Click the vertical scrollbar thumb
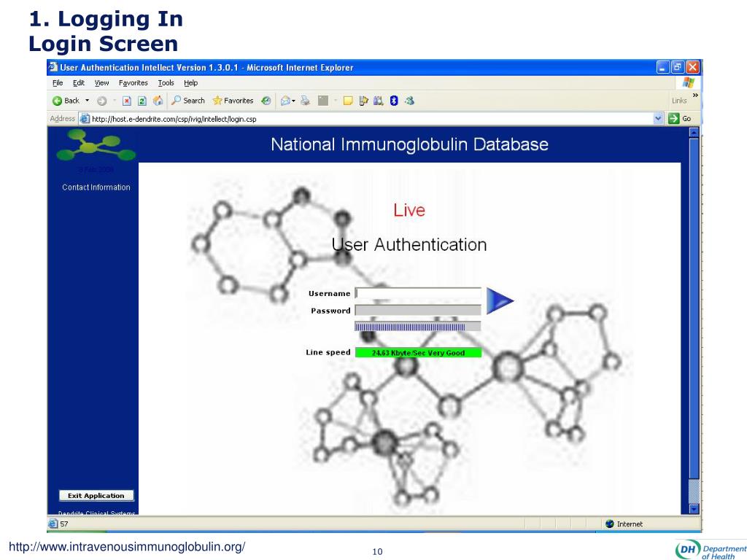Screen dimensions: 747x560 (x=694, y=309)
